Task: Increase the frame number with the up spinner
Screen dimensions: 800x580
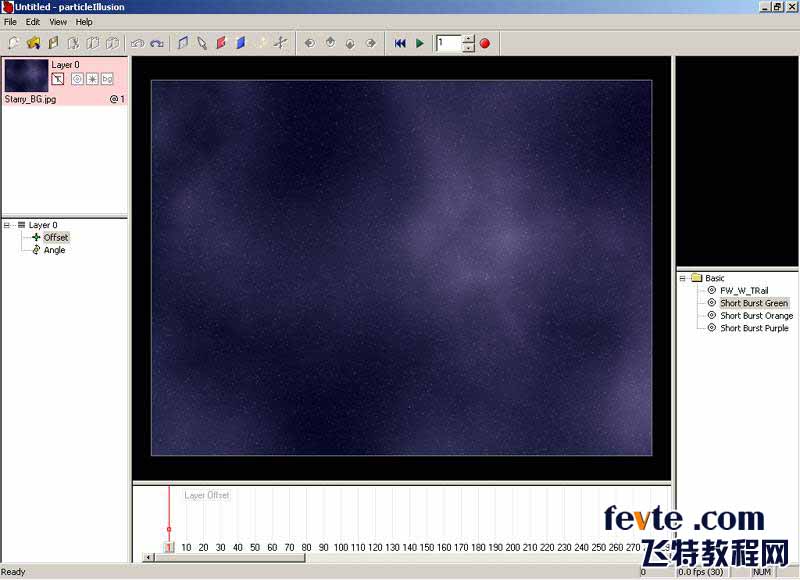Action: (466, 38)
